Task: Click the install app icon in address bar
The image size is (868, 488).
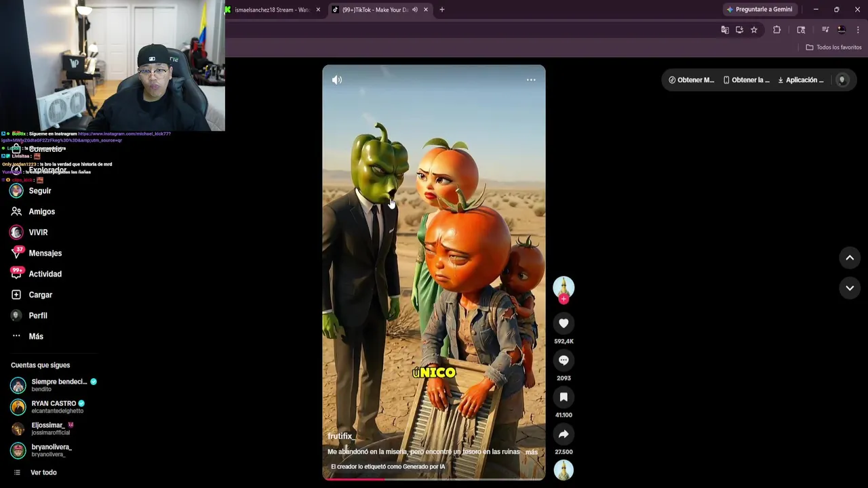Action: (739, 30)
